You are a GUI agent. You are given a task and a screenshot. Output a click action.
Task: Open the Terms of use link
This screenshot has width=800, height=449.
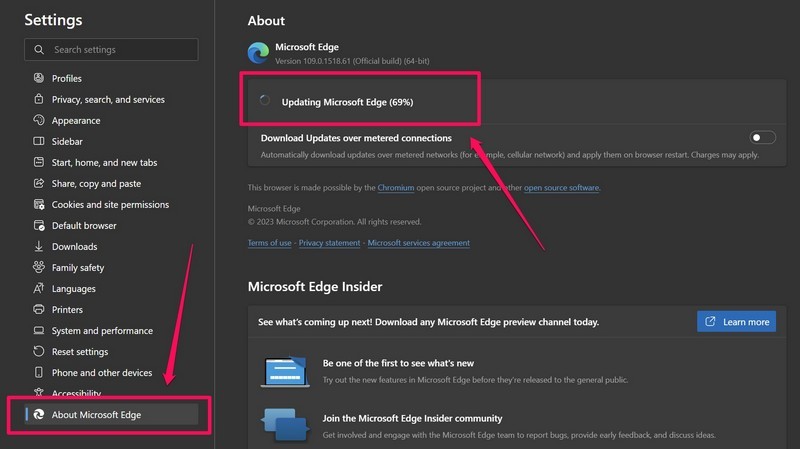pyautogui.click(x=270, y=243)
